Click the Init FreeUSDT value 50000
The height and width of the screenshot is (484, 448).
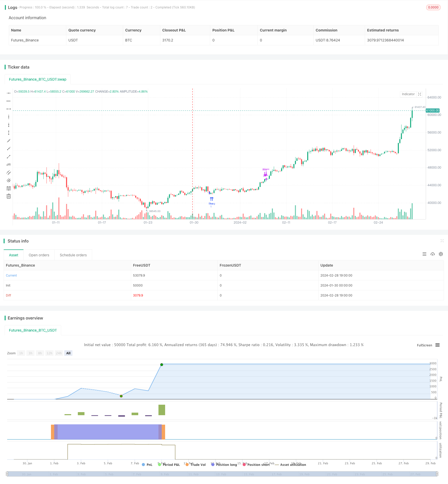coord(138,285)
